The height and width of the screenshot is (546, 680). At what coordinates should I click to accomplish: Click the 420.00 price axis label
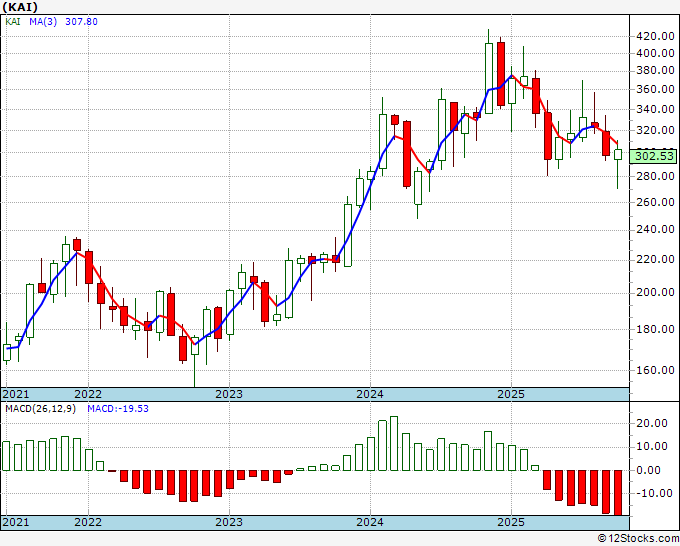click(655, 36)
